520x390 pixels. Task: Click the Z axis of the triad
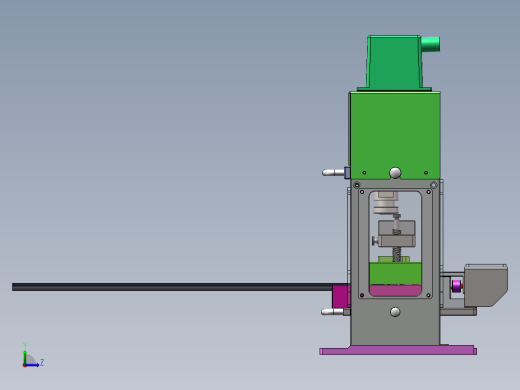click(33, 365)
